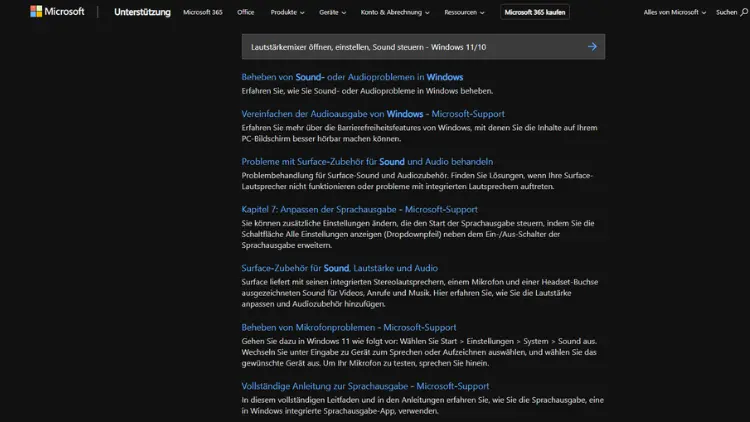Expand the Ressourcen dropdown

464,12
